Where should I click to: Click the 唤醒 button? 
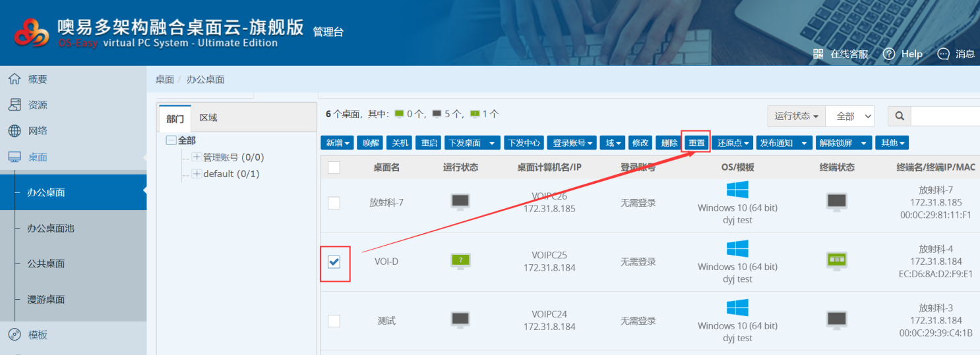[x=369, y=143]
